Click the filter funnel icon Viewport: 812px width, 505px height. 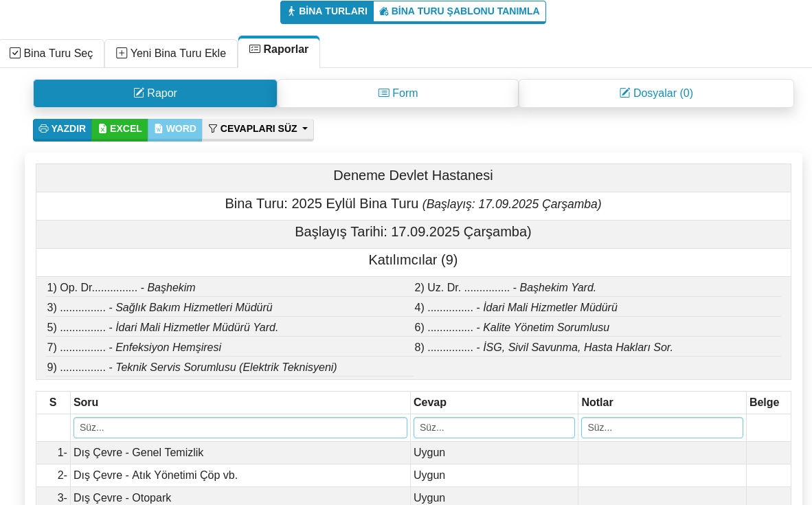pyautogui.click(x=213, y=129)
